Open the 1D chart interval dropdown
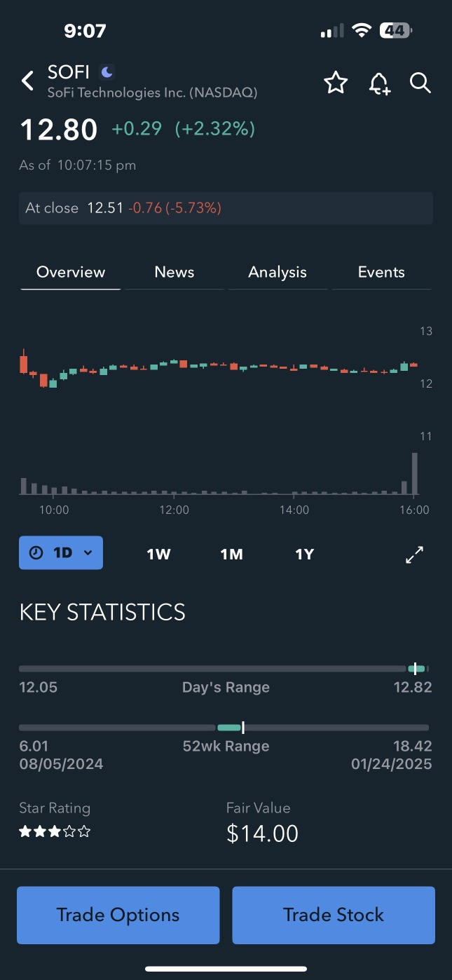 click(61, 552)
